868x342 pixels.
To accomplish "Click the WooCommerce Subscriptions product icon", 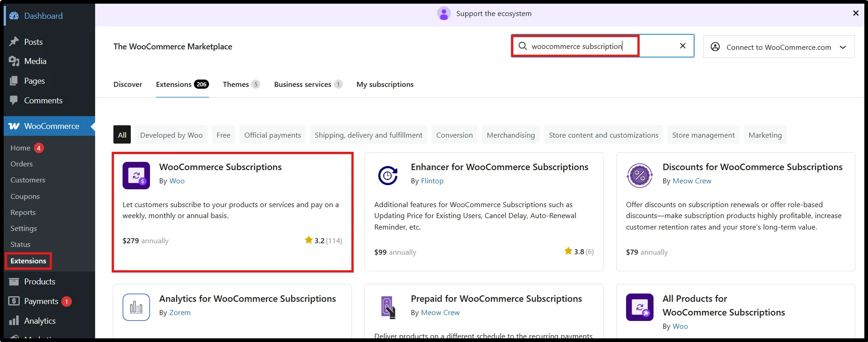I will click(136, 176).
